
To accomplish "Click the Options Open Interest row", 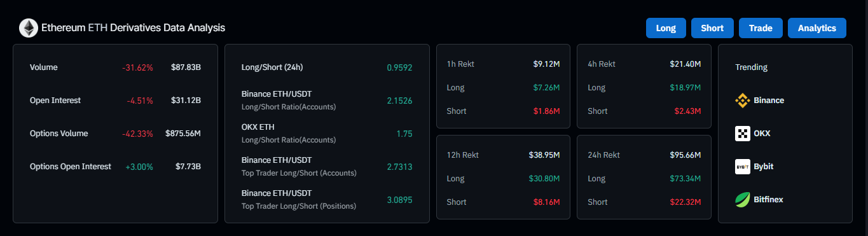I will click(x=115, y=167).
